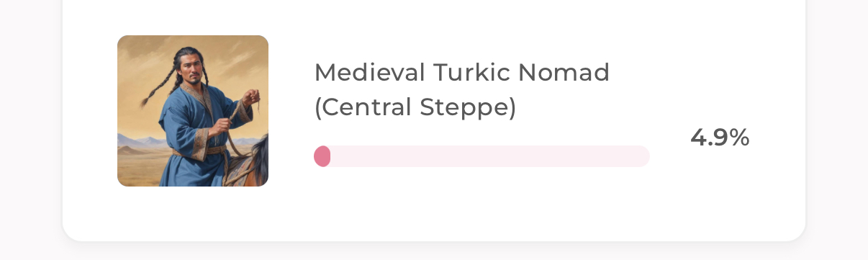Click the pink filled end of progress bar
The image size is (868, 260).
click(322, 156)
